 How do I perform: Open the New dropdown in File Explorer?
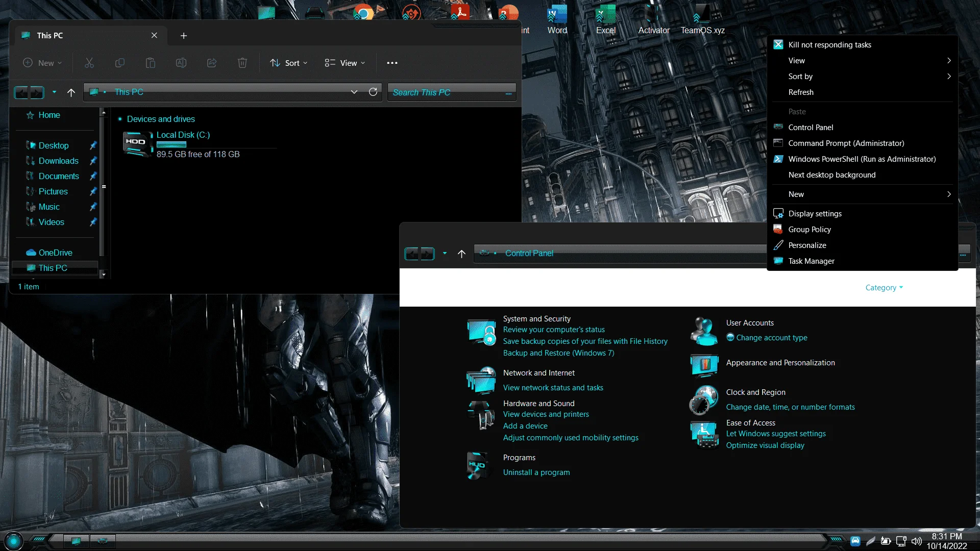click(x=43, y=63)
